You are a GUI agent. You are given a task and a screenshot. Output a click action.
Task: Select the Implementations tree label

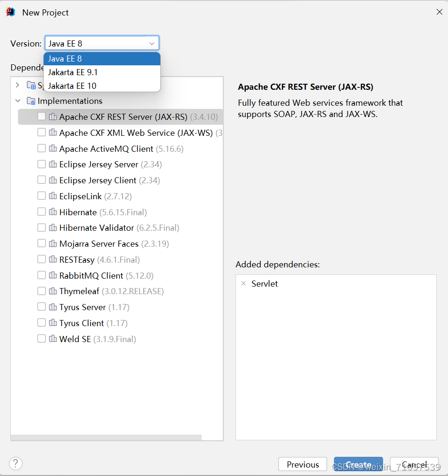(70, 101)
